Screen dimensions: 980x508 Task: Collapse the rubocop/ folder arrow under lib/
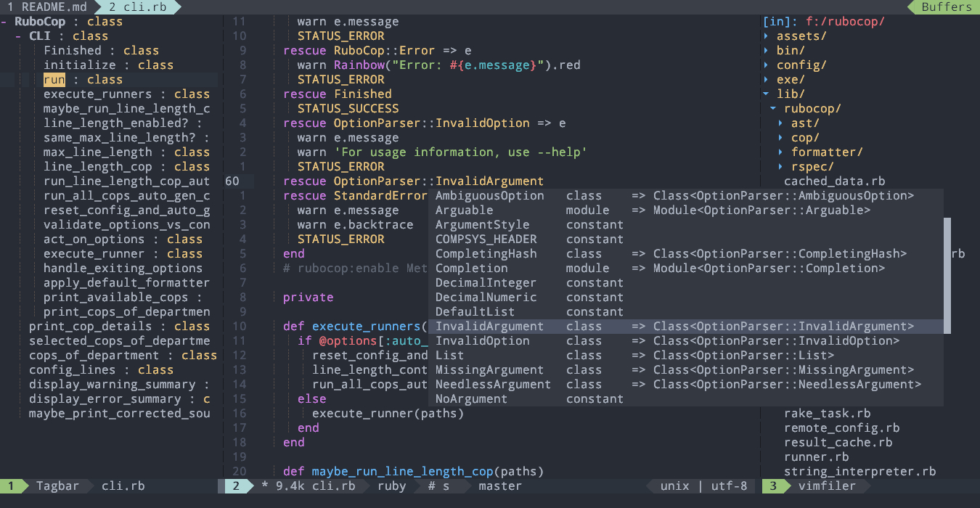pos(774,109)
